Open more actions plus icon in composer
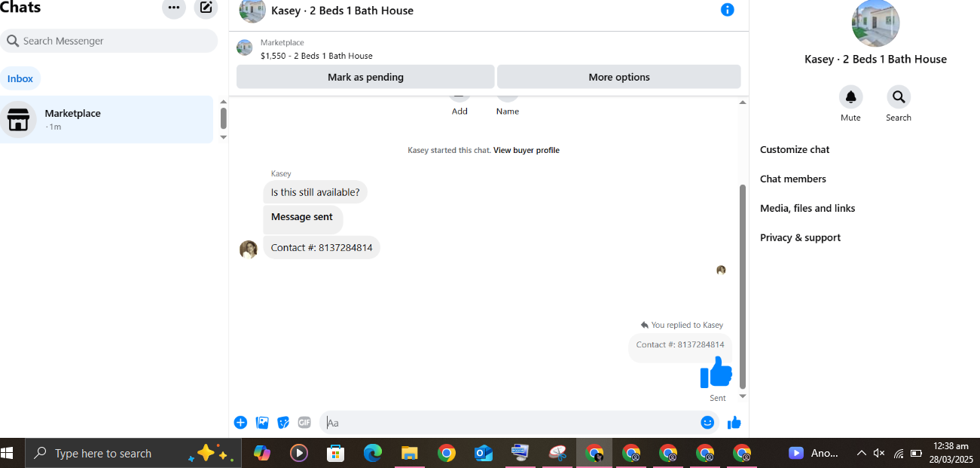 (240, 423)
